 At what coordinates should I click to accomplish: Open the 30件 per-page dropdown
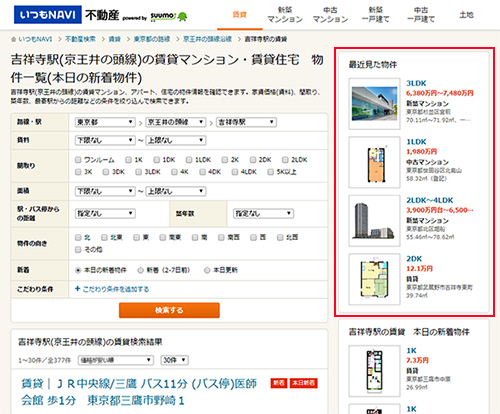[x=175, y=360]
